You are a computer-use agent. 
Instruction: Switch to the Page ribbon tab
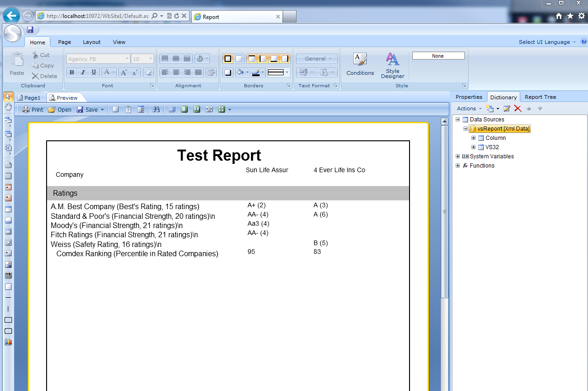tap(65, 42)
